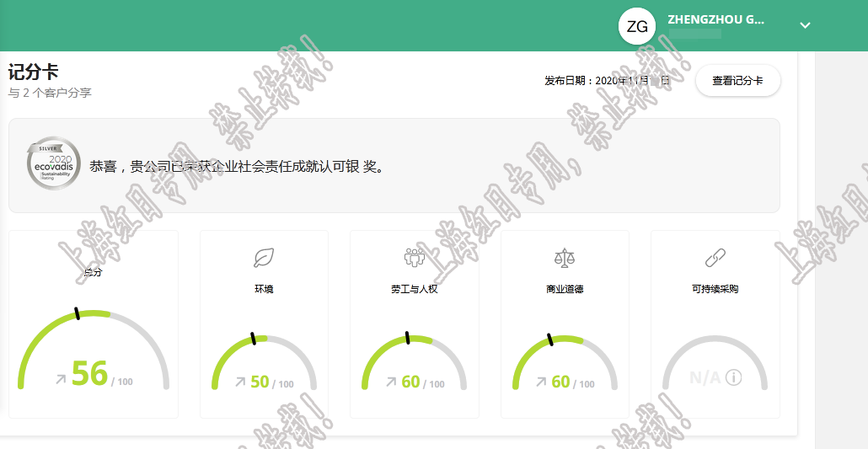This screenshot has height=449, width=868.
Task: Click the 劳工与人权 card label
Action: (415, 289)
